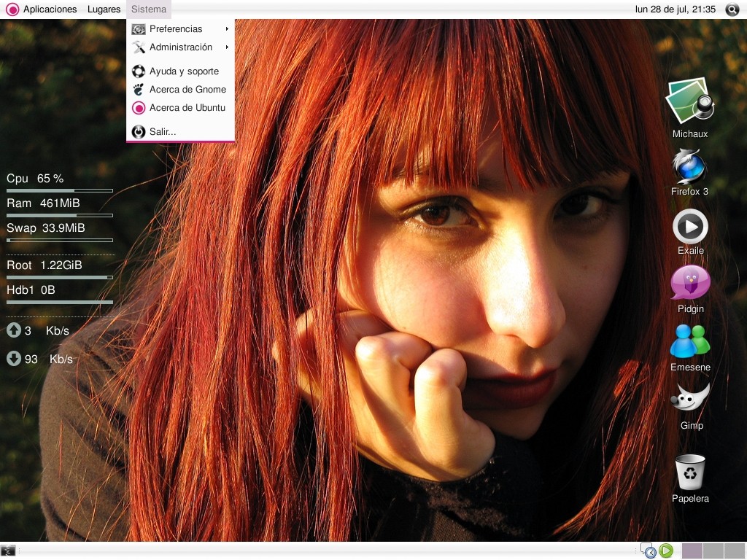
Task: Launch Gimp from the desktop
Action: tap(690, 399)
